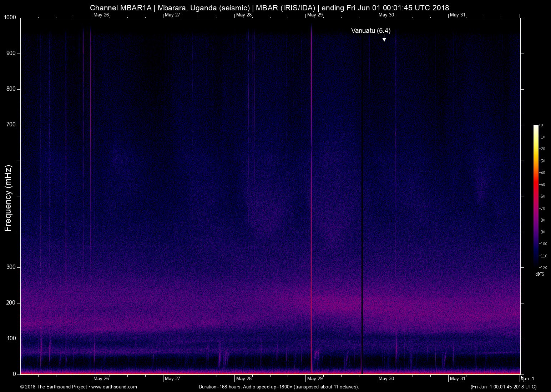
Task: Click the dBFS unit label under color scale
Action: (540, 274)
